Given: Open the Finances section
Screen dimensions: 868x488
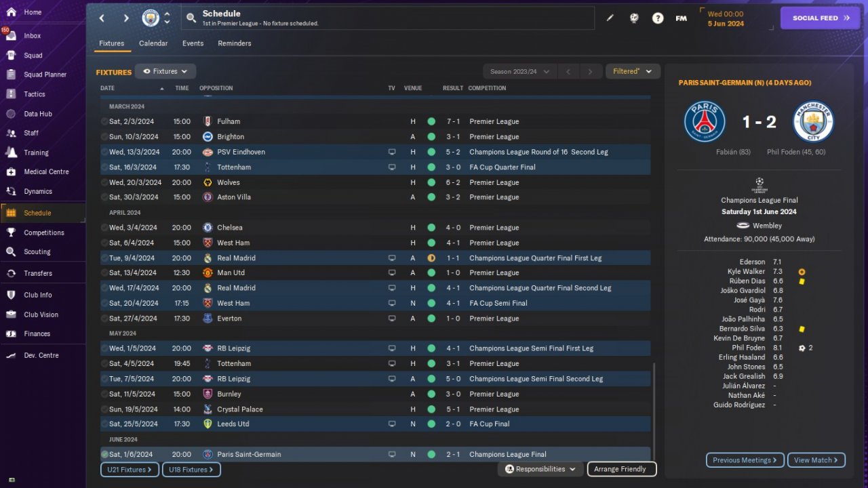Looking at the screenshot, I should 37,333.
